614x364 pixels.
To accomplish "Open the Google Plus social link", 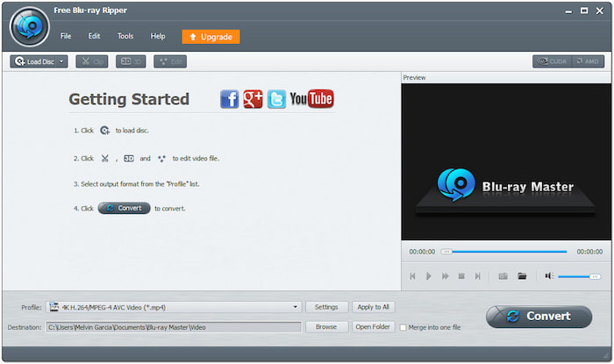I will tap(253, 99).
